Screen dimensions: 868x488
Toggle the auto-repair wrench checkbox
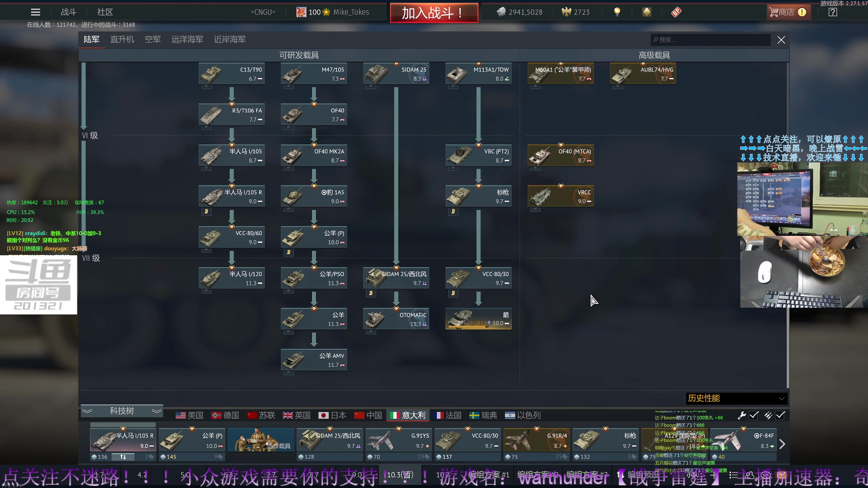coord(754,415)
